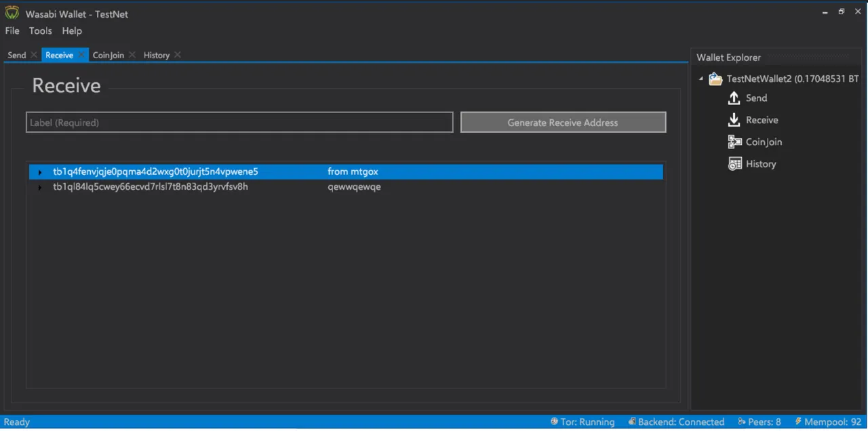The width and height of the screenshot is (868, 431).
Task: Close the History tab
Action: [178, 55]
